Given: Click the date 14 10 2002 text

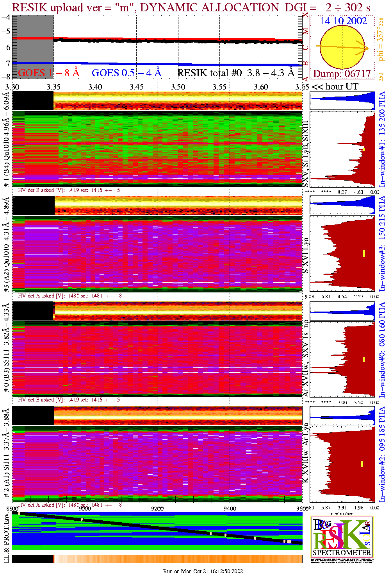Looking at the screenshot, I should [x=344, y=21].
